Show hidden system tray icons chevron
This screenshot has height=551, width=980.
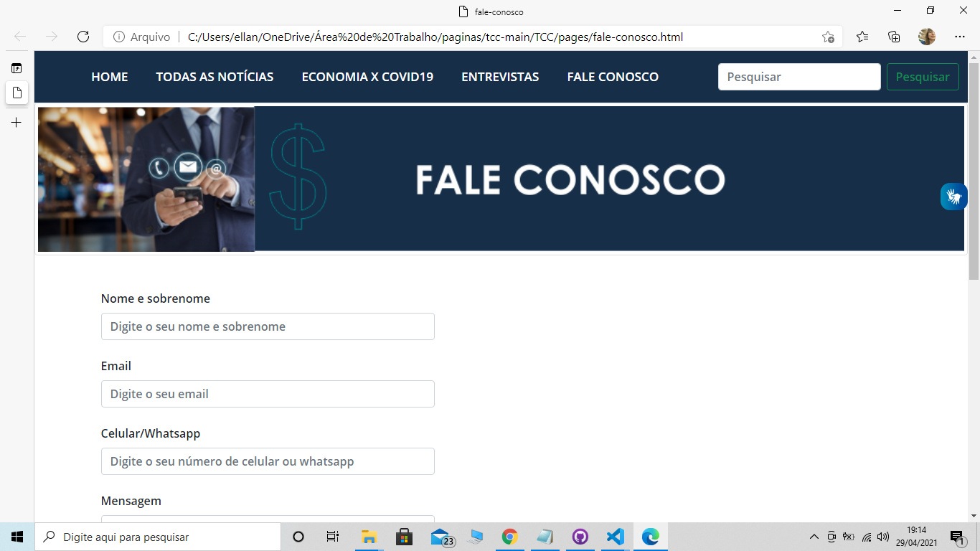coord(814,537)
